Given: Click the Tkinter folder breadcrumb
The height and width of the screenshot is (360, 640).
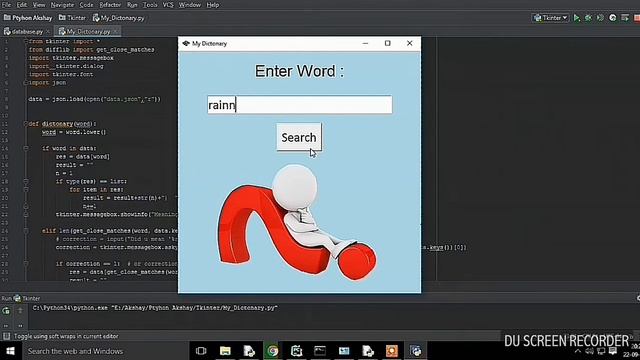Looking at the screenshot, I should click(x=72, y=18).
